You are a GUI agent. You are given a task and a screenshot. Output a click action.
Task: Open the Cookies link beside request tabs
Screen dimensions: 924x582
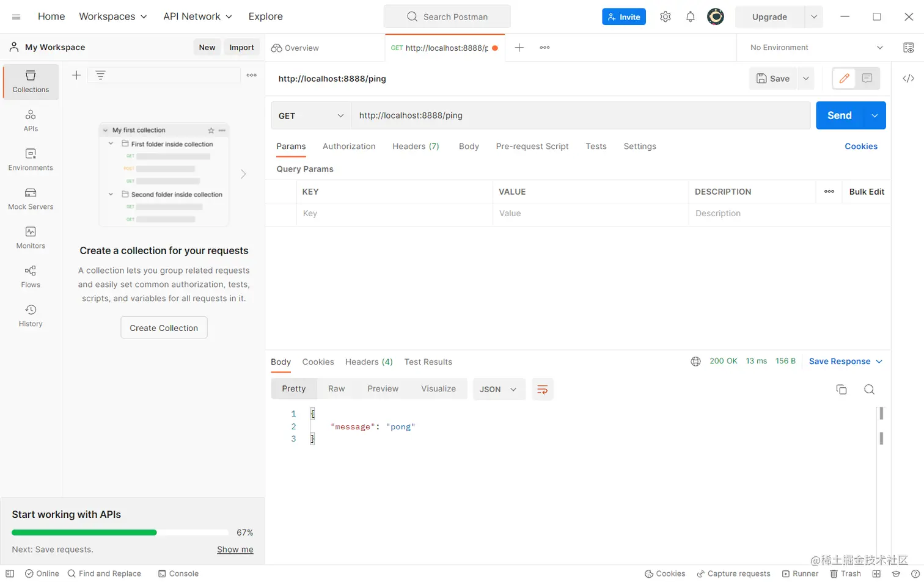pos(861,147)
